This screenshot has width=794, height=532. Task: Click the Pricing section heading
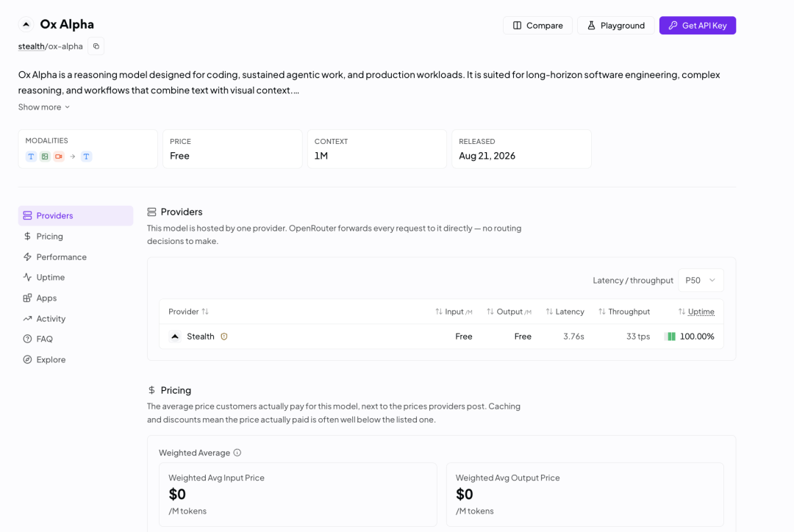176,390
